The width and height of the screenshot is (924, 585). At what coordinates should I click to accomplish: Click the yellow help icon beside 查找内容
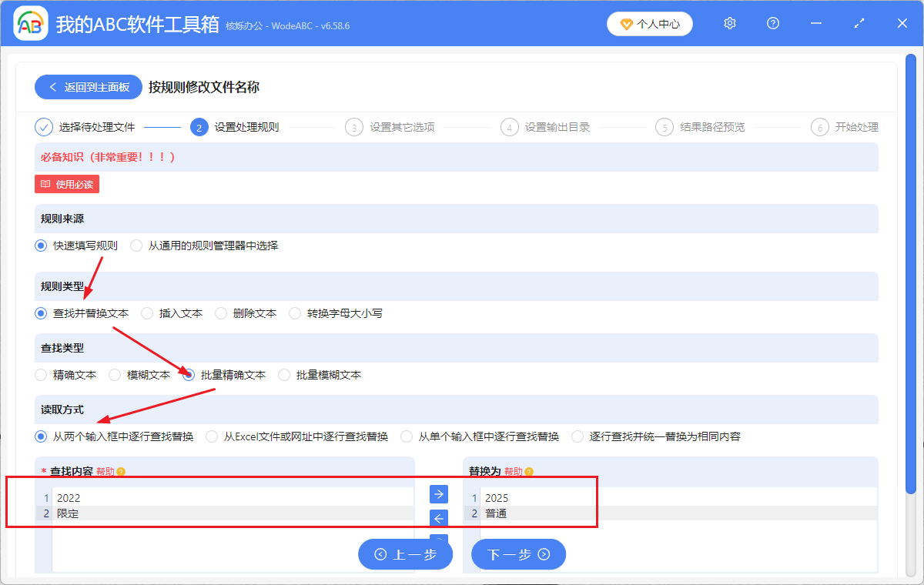[x=121, y=471]
